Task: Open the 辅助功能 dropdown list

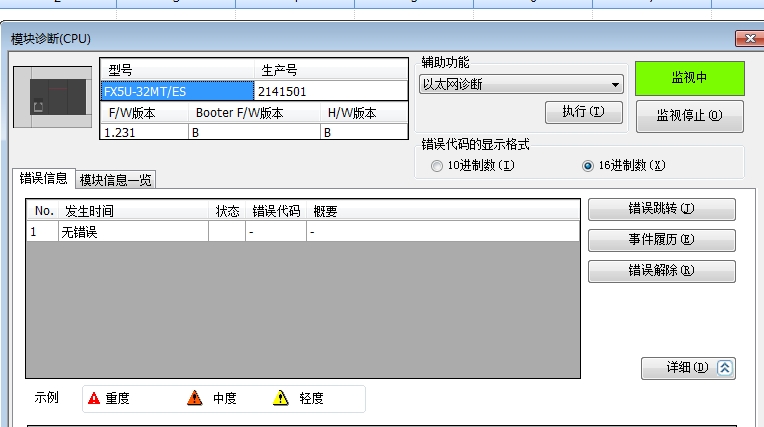Action: click(x=616, y=85)
